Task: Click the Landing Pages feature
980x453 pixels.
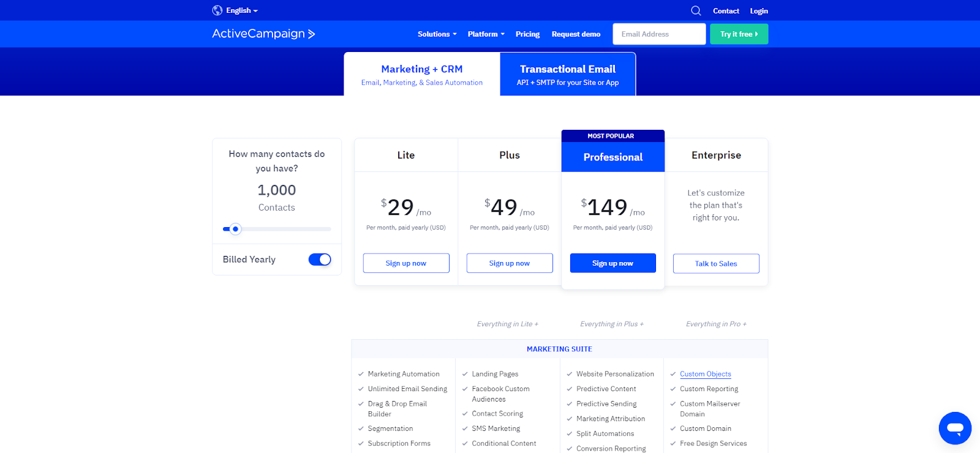Action: click(x=495, y=374)
